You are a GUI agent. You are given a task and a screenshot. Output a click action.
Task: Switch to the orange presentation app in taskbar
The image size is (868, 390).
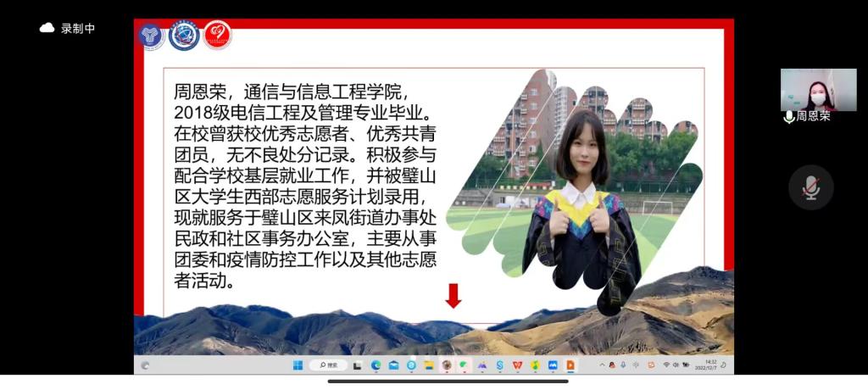coord(570,365)
